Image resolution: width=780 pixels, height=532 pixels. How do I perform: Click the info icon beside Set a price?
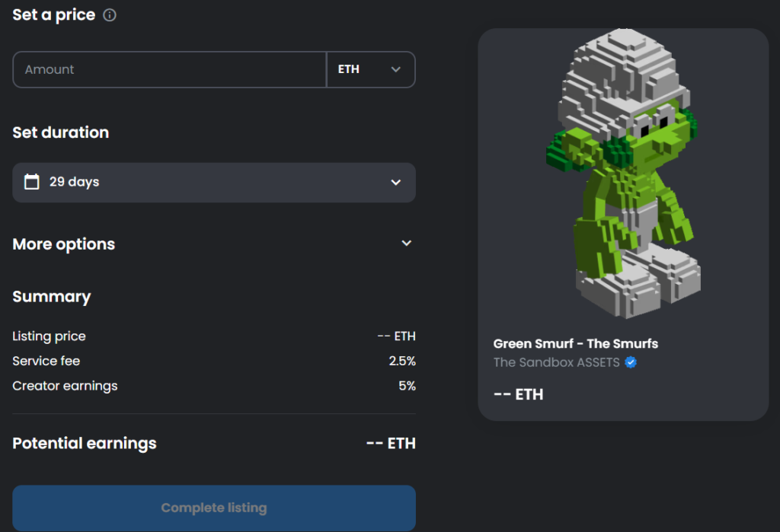pyautogui.click(x=110, y=15)
